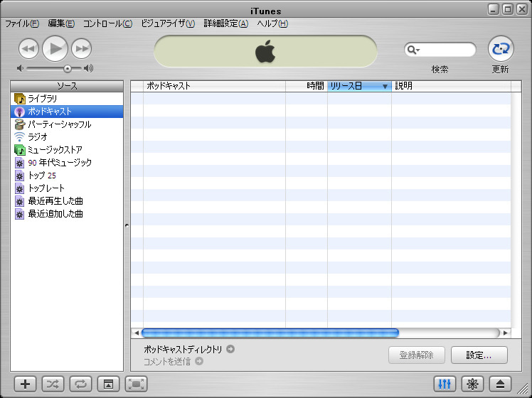
Task: Select ラジオ in the source list
Action: coord(67,137)
